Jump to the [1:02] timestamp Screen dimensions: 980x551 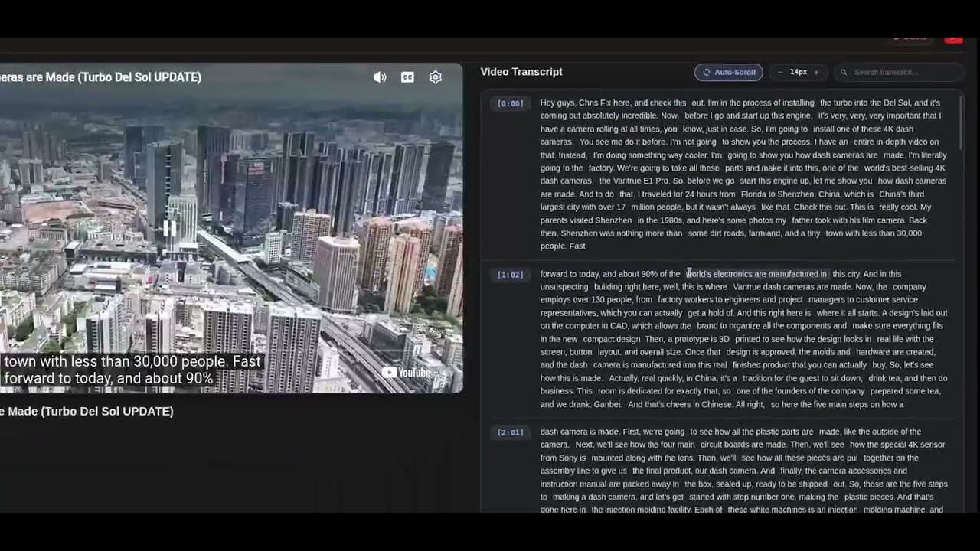click(x=511, y=275)
